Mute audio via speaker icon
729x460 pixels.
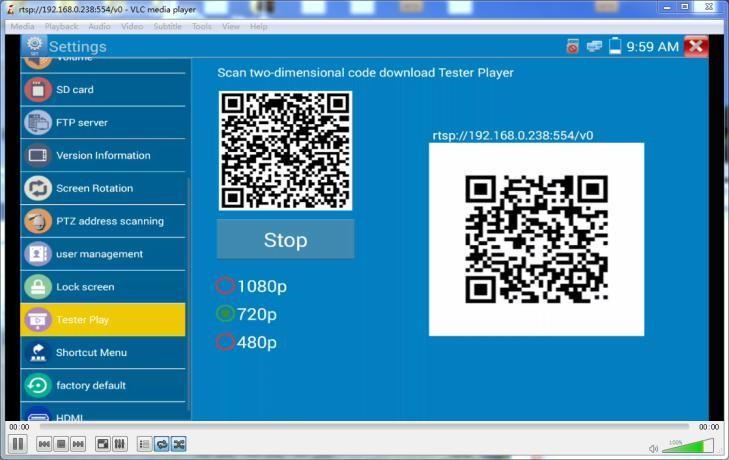pyautogui.click(x=653, y=448)
